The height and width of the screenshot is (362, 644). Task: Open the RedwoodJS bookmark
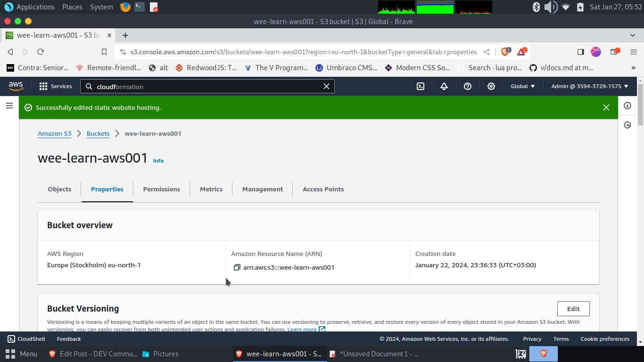[206, 68]
